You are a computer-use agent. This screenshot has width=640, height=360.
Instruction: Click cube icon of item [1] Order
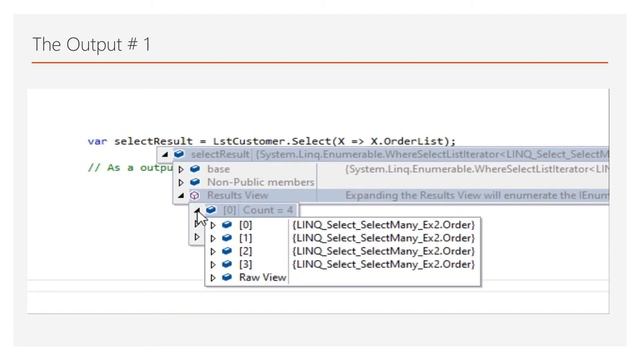coord(227,238)
